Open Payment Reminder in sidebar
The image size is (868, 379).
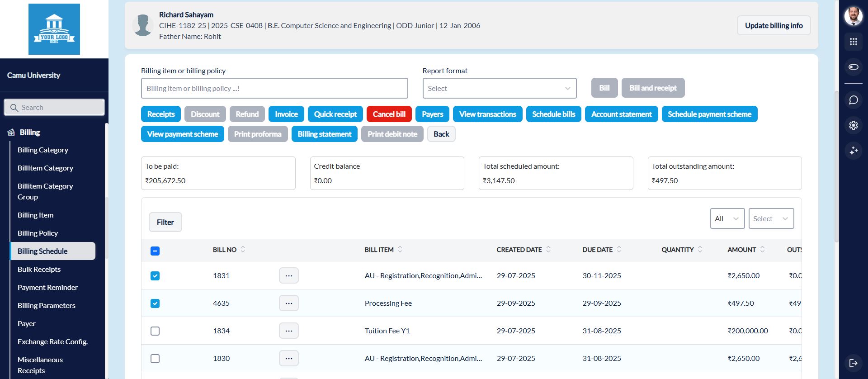tap(47, 288)
